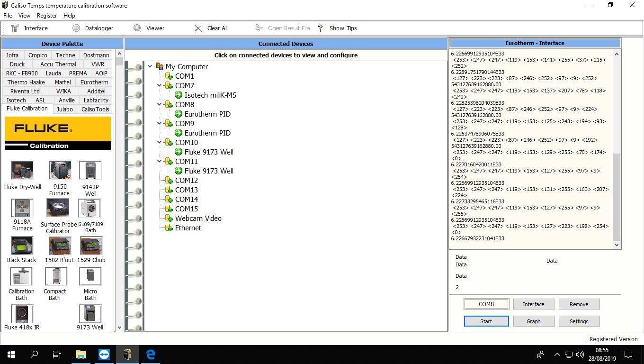644x364 pixels.
Task: Open the Windows Start menu
Action: (11, 355)
